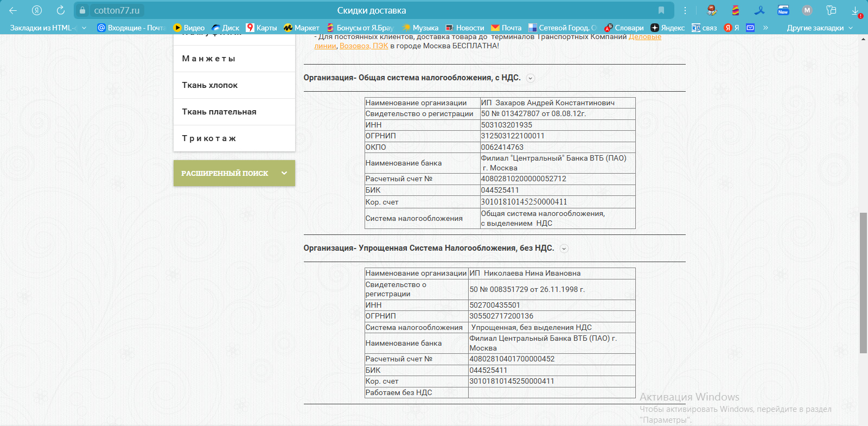868x426 pixels.
Task: Collapse the Общая система налогообложения section
Action: point(531,78)
